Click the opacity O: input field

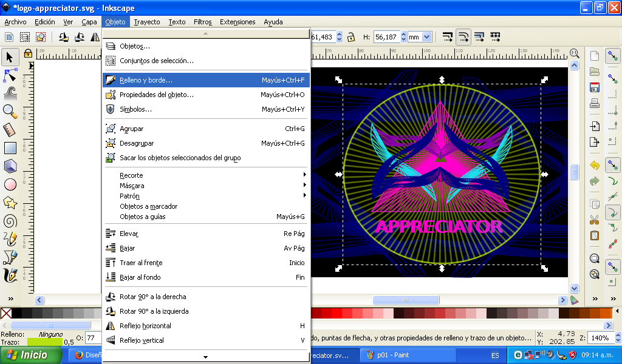[93, 338]
